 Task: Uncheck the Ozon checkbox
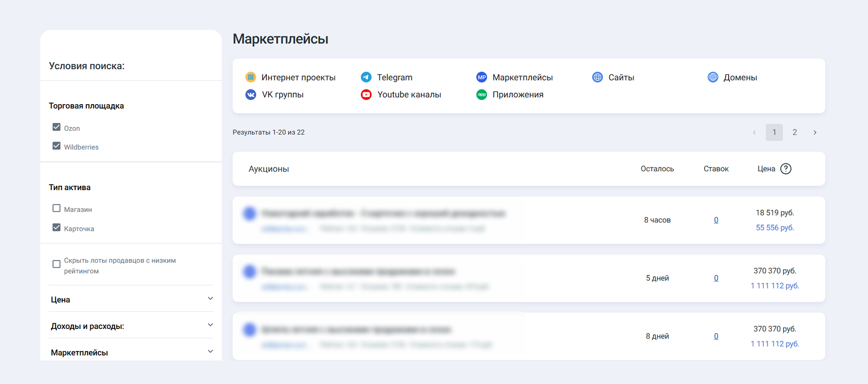(x=57, y=127)
